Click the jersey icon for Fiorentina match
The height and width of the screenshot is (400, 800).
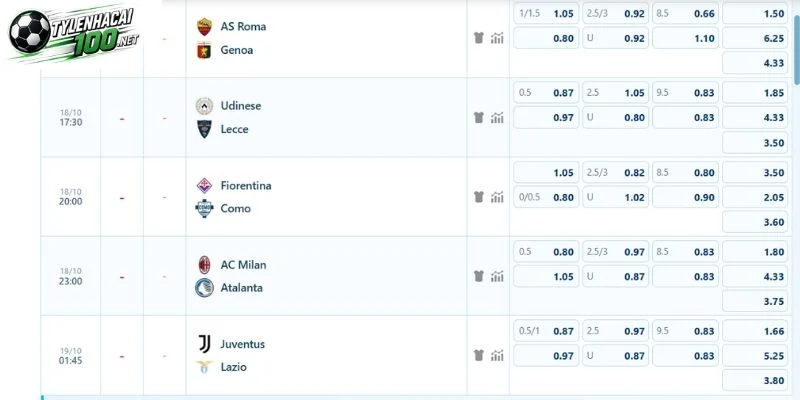click(479, 196)
